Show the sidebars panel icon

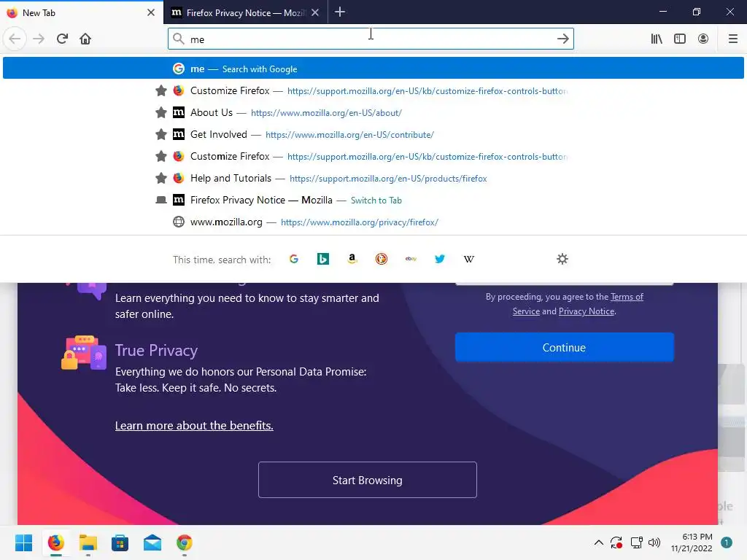680,39
